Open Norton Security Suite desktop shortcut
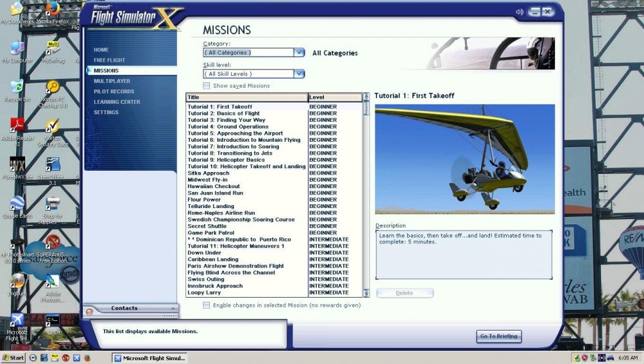644x364 pixels. [x=53, y=133]
